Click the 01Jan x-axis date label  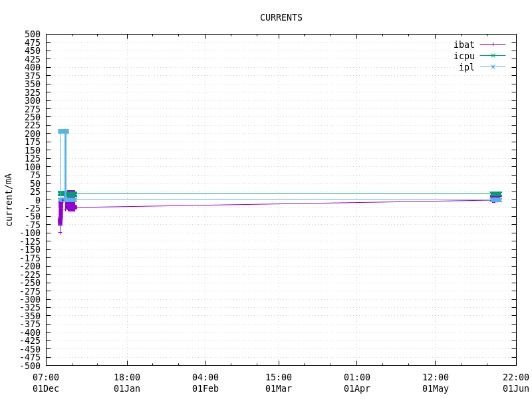point(127,389)
